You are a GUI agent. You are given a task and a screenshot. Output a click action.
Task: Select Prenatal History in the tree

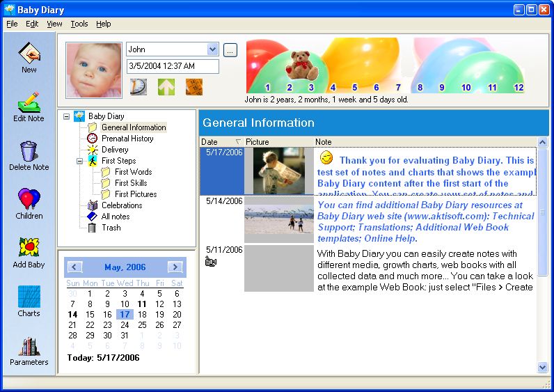coord(127,139)
